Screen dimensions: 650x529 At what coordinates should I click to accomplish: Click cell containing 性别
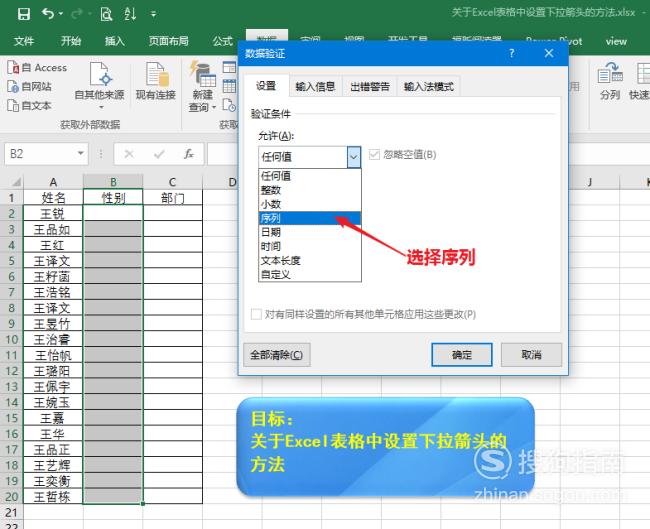113,198
